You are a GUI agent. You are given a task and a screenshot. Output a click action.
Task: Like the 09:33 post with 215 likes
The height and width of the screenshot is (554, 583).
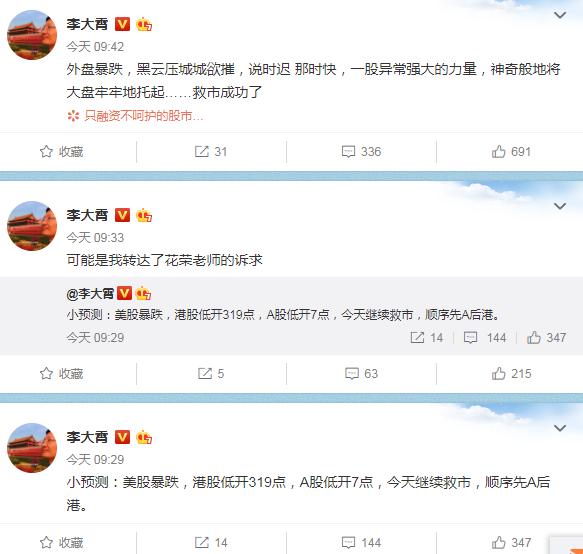point(511,374)
